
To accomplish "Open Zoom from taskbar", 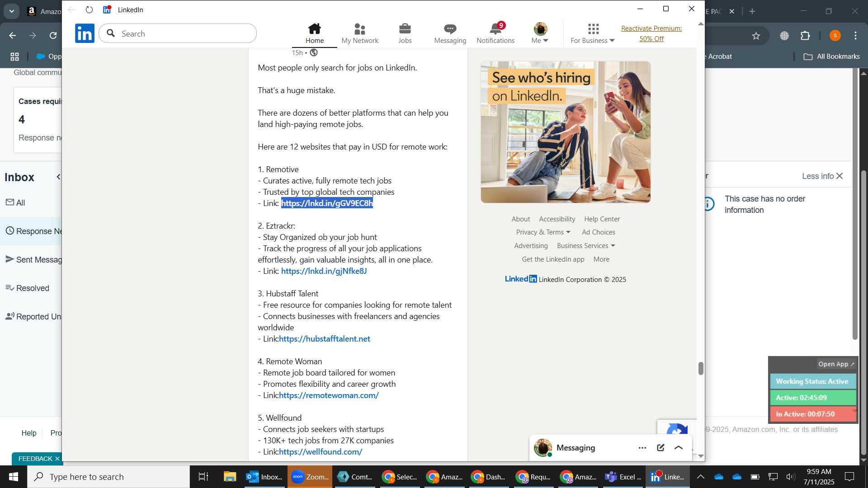I will point(310,477).
